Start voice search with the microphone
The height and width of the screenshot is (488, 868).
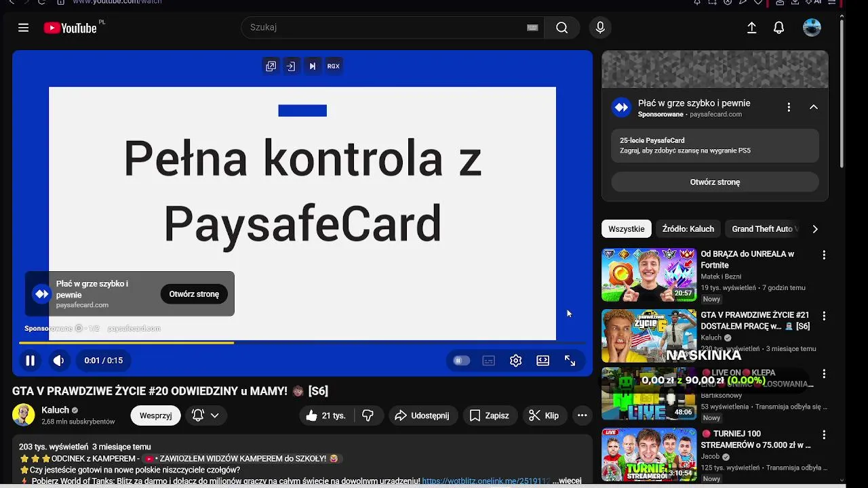point(599,28)
